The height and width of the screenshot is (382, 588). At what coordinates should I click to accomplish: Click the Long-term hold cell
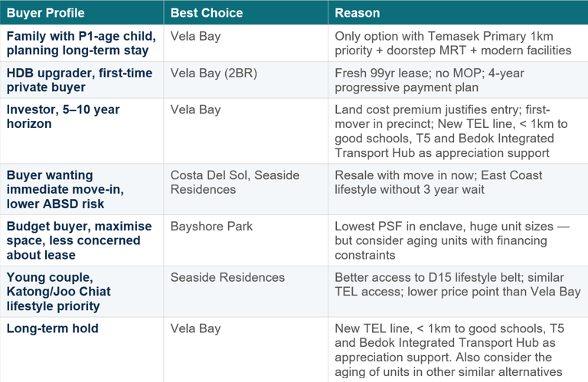click(53, 328)
